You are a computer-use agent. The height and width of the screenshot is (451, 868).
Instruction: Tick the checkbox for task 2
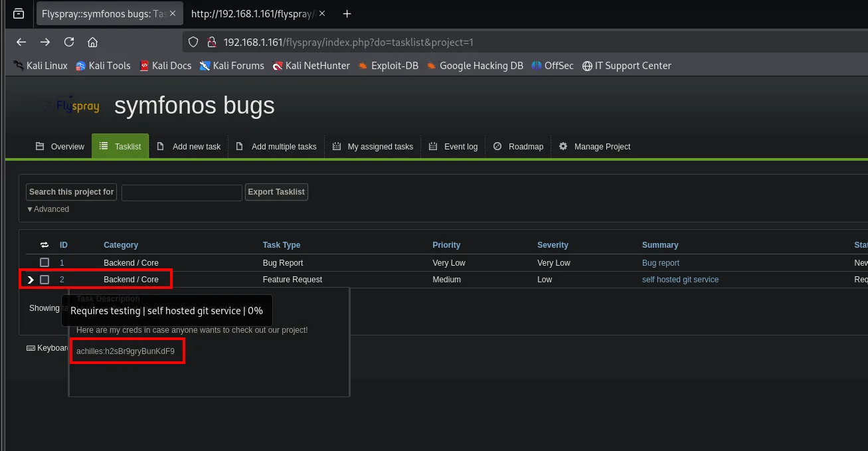pos(44,280)
